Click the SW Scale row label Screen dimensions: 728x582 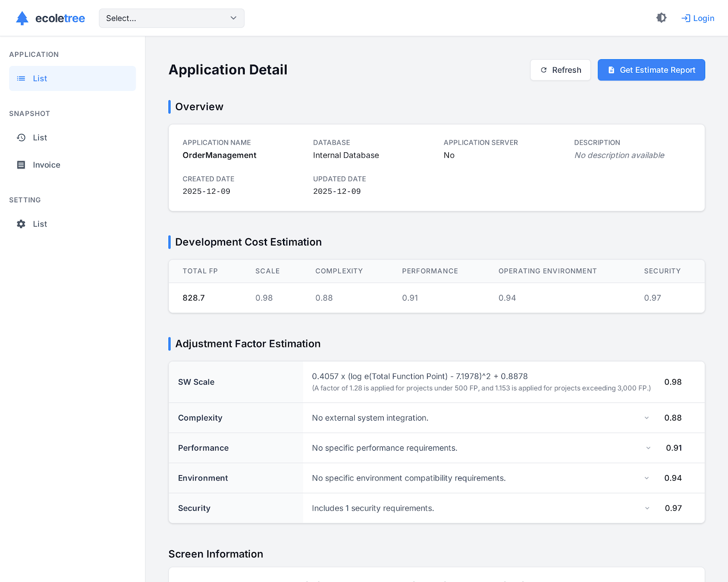(196, 382)
